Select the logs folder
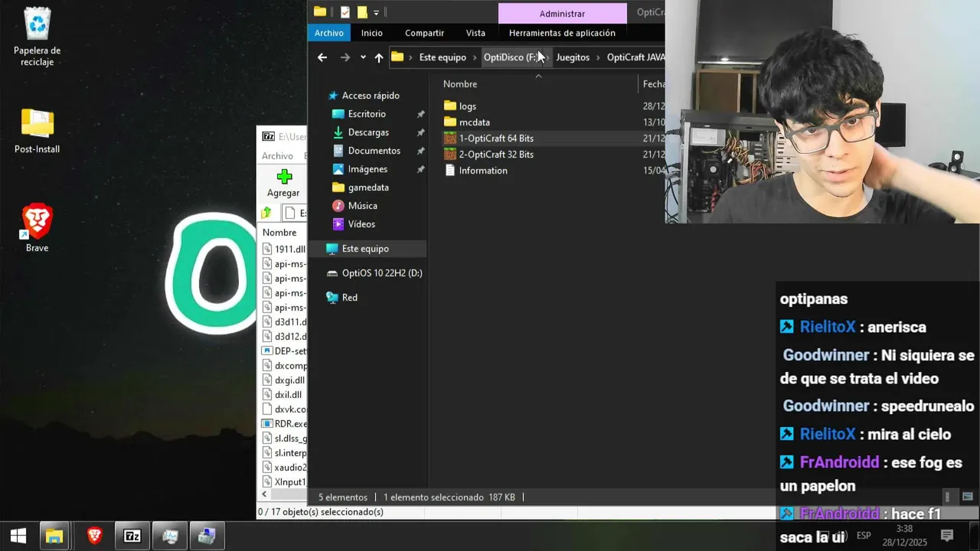The height and width of the screenshot is (551, 980). point(467,106)
